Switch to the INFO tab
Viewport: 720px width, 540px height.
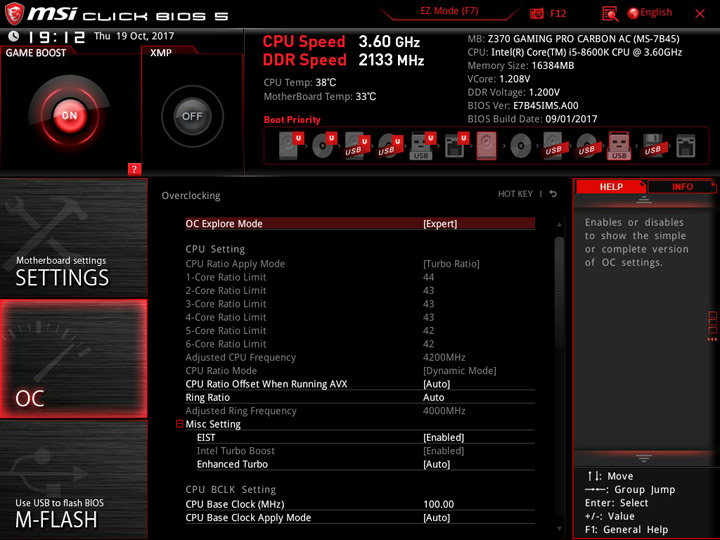[x=682, y=186]
